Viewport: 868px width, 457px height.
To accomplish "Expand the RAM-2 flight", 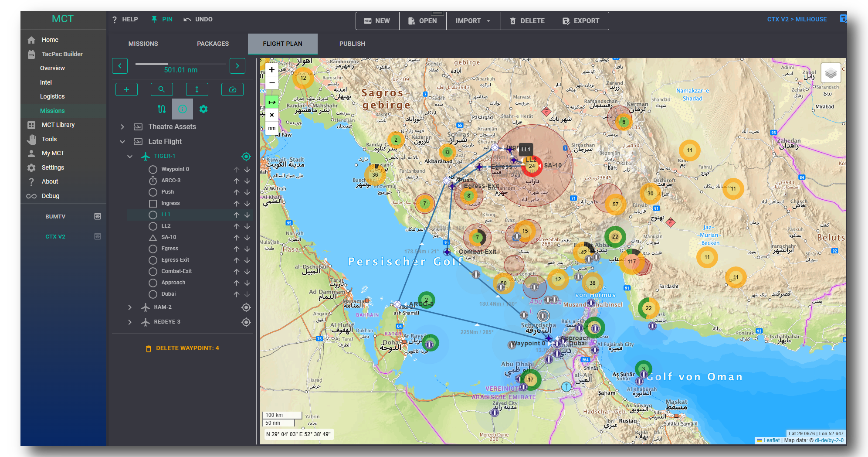I will click(x=130, y=307).
